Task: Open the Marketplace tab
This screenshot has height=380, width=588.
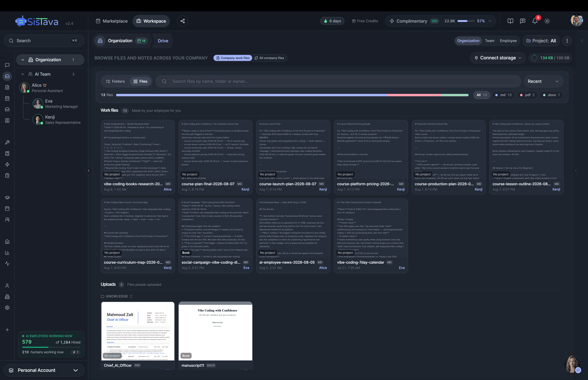Action: pos(112,21)
